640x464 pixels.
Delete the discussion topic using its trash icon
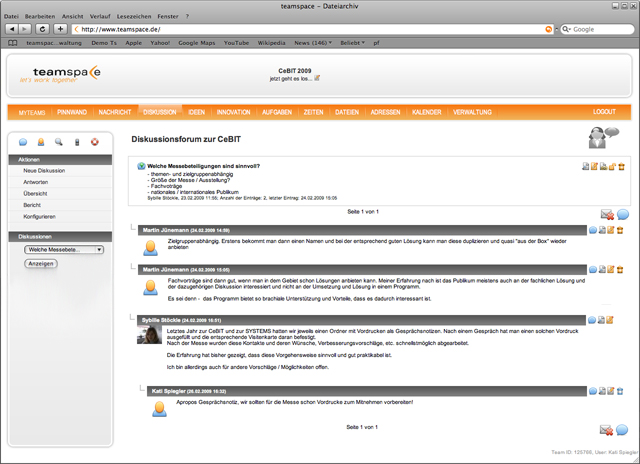coord(620,166)
